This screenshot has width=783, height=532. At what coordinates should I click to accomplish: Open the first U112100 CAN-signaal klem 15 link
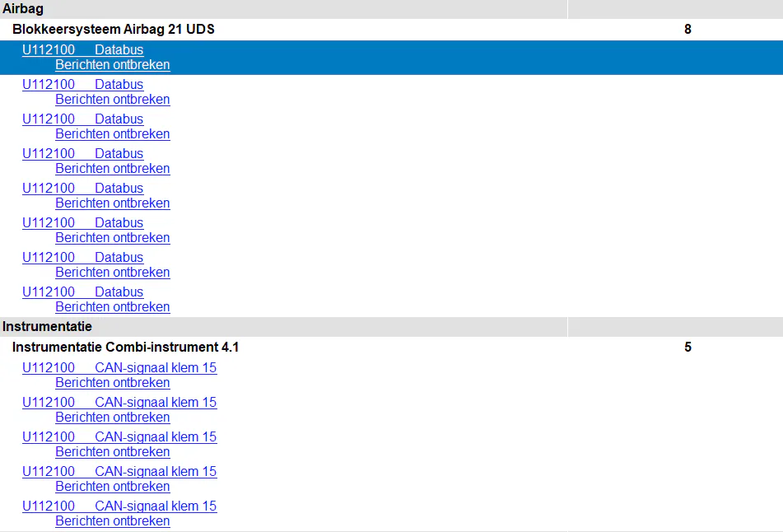pyautogui.click(x=119, y=368)
